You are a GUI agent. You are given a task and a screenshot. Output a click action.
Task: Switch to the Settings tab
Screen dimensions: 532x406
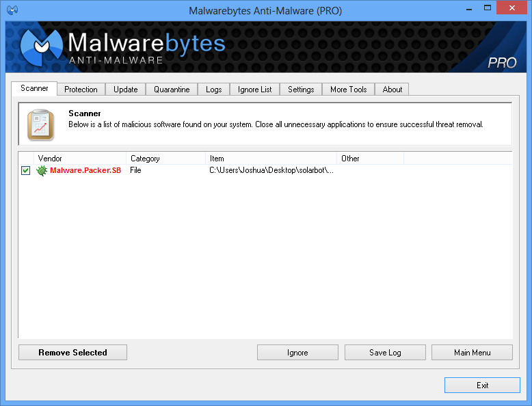pos(301,90)
